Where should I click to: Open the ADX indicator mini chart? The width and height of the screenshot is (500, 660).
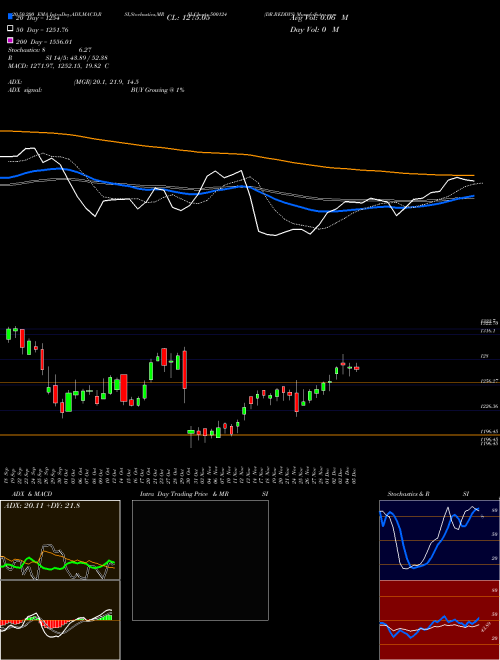point(60,540)
